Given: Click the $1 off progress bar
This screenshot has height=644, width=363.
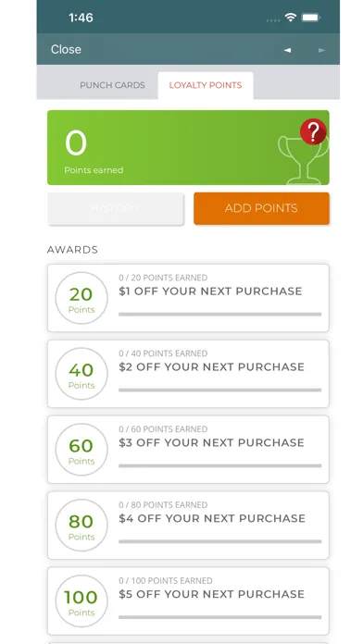Looking at the screenshot, I should coord(220,315).
